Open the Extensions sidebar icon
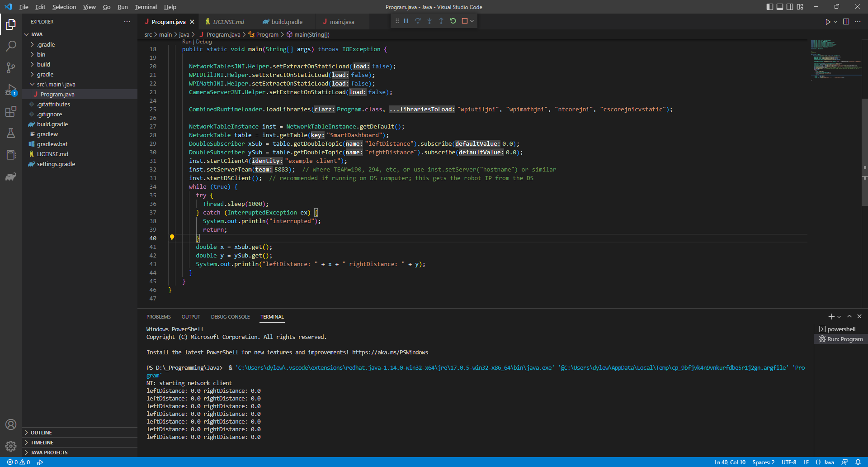 tap(11, 111)
